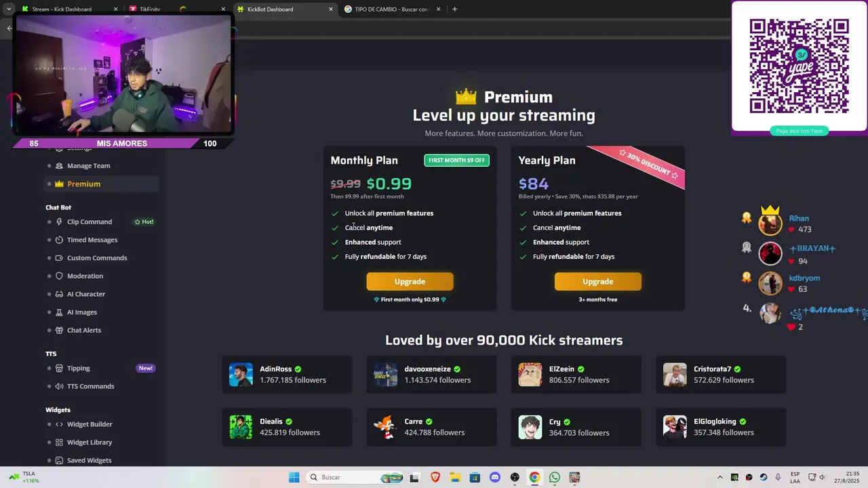
Task: Click the Steam tray icon
Action: pos(764,477)
